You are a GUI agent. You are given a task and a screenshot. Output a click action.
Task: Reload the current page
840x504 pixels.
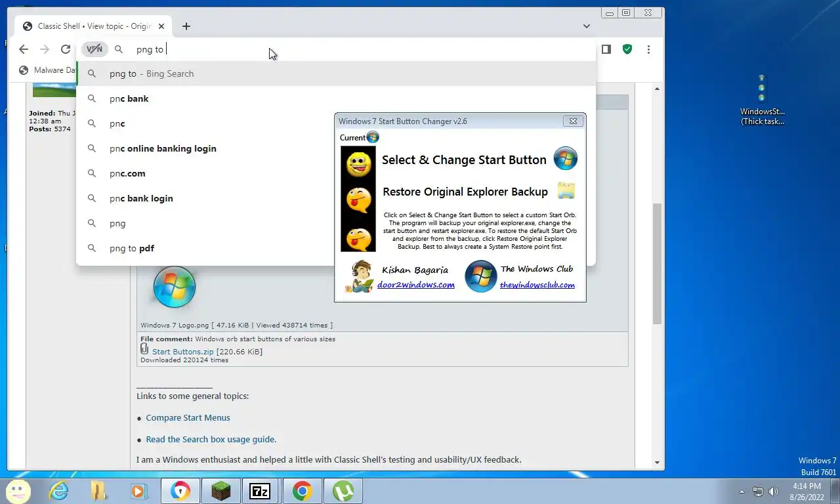(66, 49)
